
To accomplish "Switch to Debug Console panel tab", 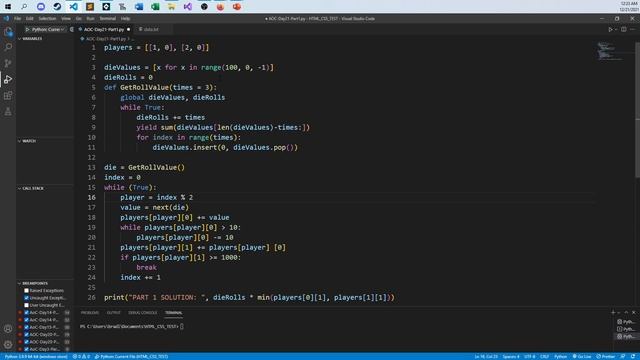I will [x=142, y=313].
